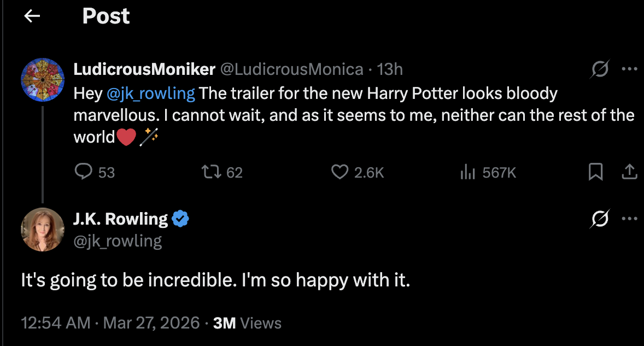This screenshot has width=644, height=346.
Task: Click the Post header title
Action: coord(106,17)
